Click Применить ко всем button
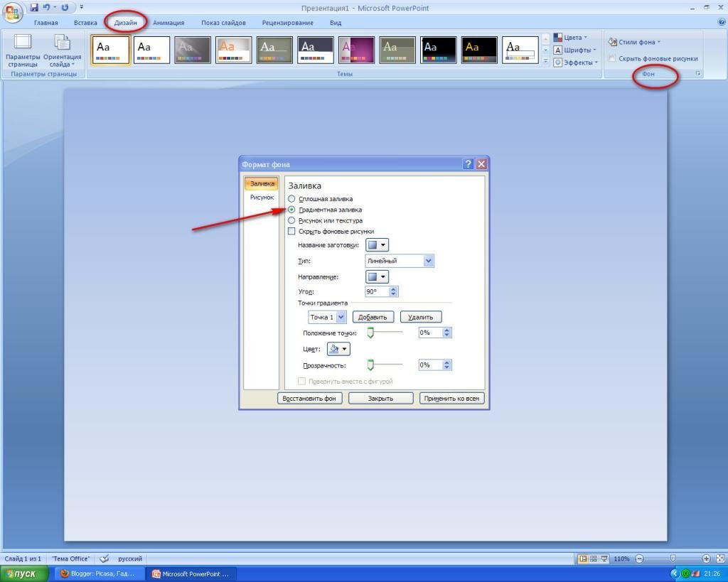Viewport: 728px width, 582px height. pyautogui.click(x=451, y=398)
